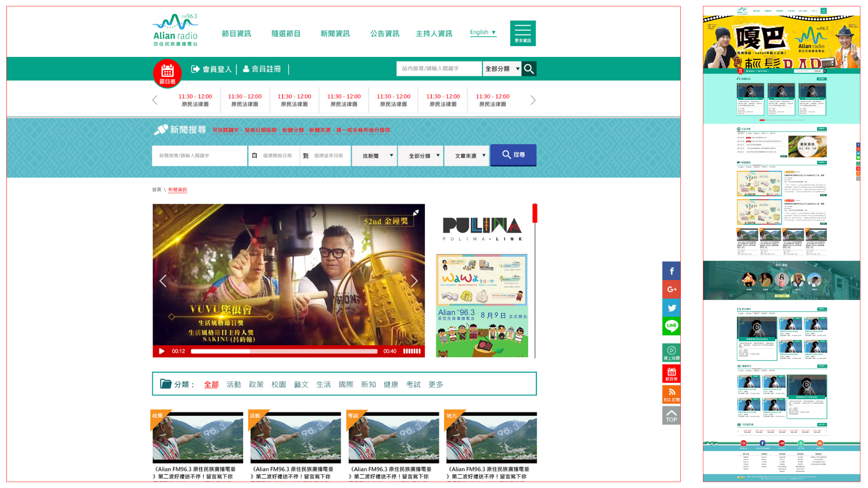This screenshot has height=488, width=868.
Task: Open the news card tagged 地方
Action: (491, 445)
